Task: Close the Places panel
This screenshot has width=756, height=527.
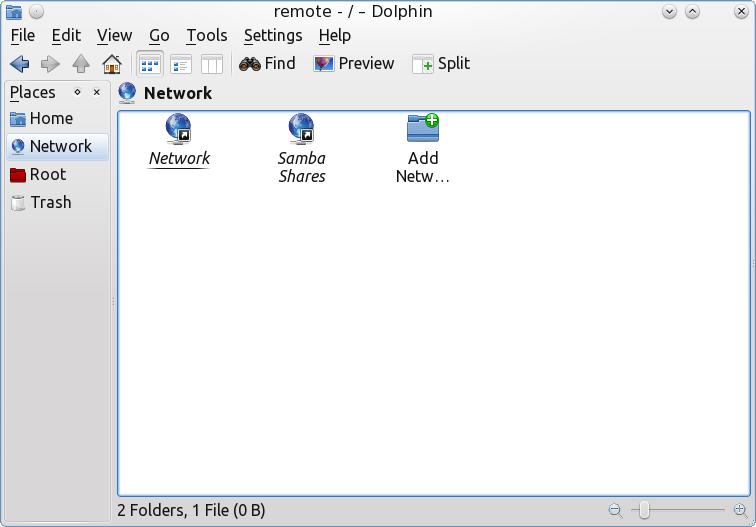Action: click(97, 92)
